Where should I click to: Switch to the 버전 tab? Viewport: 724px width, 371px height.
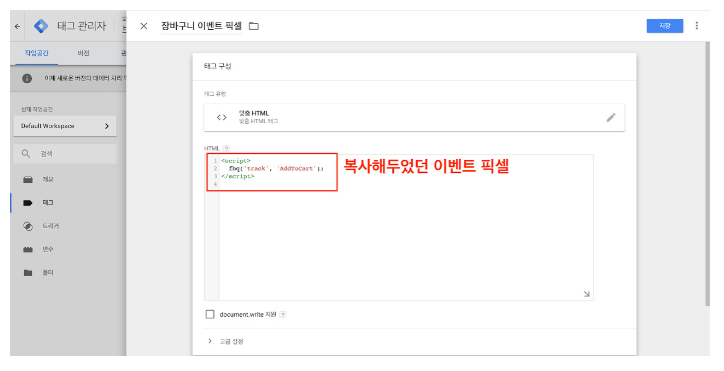tap(84, 53)
